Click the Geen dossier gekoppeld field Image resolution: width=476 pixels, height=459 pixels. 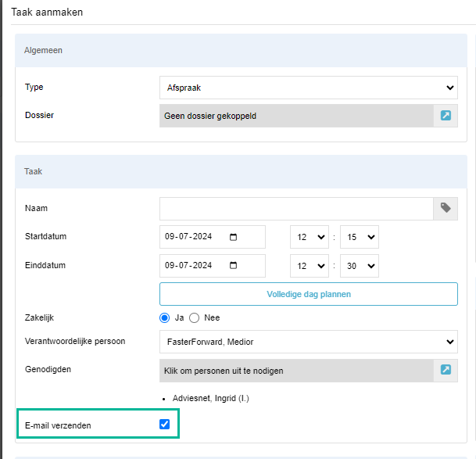click(x=296, y=116)
